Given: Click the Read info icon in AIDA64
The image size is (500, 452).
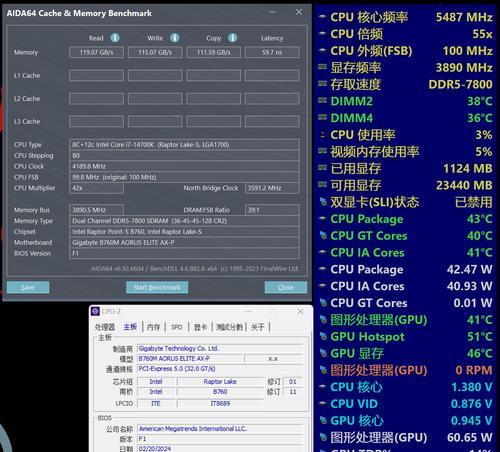Looking at the screenshot, I should (115, 38).
